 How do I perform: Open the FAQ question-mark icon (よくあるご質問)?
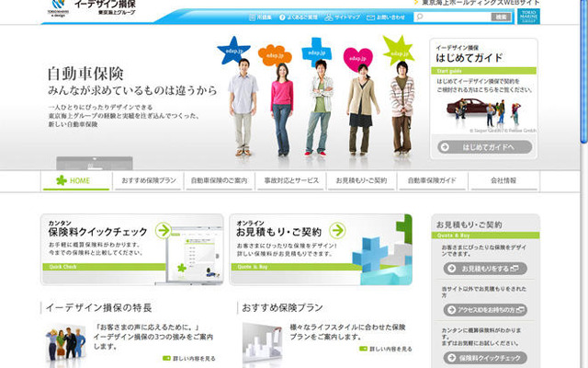point(299,17)
